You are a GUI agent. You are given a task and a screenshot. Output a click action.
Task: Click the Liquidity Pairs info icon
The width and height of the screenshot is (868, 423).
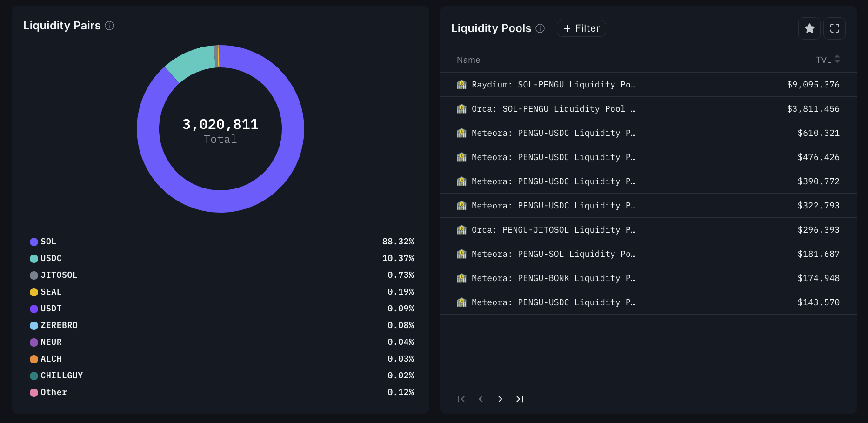(109, 26)
